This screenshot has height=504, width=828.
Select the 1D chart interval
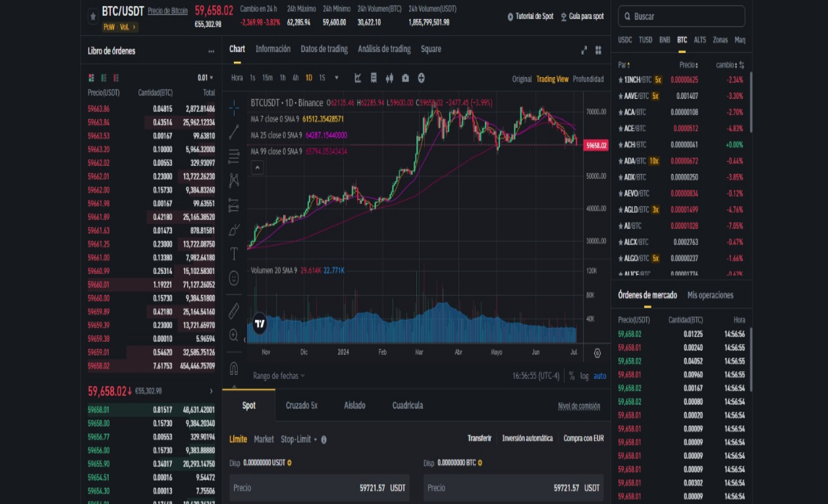tap(309, 78)
